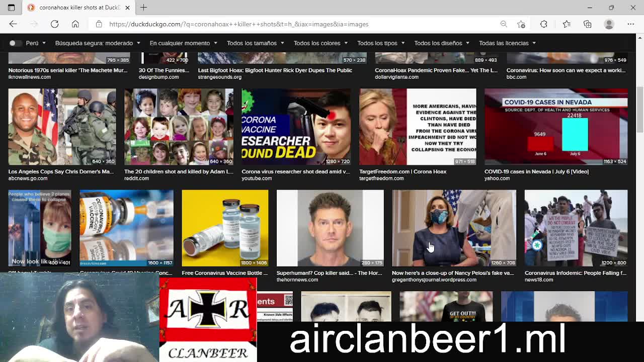Click the reddit.com source link

(136, 178)
